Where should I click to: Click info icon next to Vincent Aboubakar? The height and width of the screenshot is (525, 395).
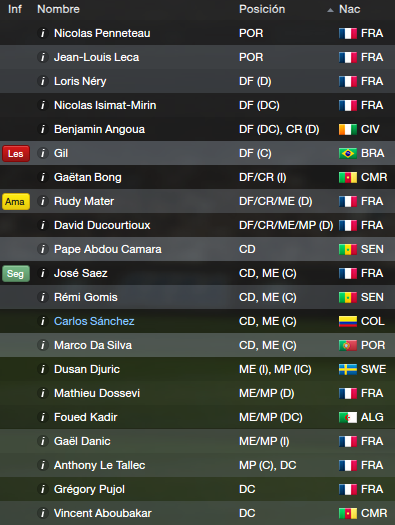(x=43, y=513)
